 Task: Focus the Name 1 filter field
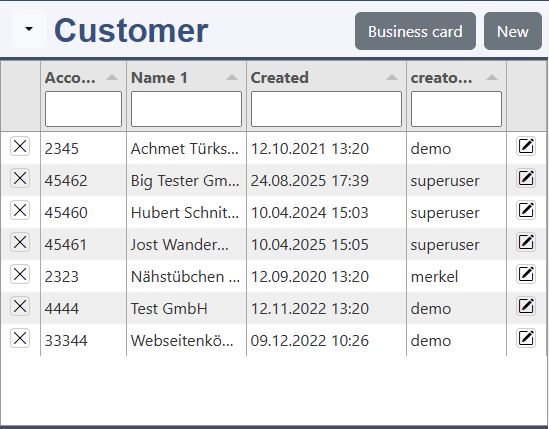point(186,109)
